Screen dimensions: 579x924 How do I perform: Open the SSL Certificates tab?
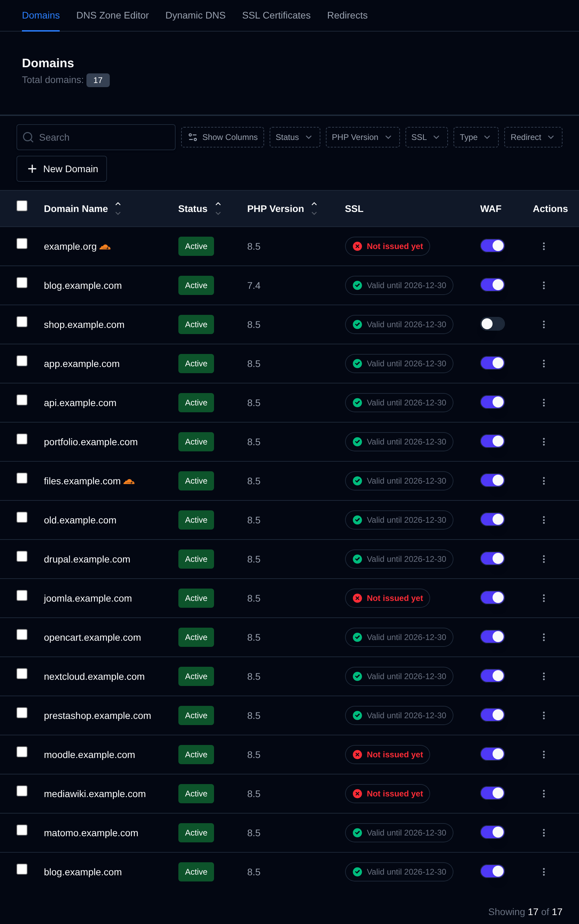click(276, 15)
